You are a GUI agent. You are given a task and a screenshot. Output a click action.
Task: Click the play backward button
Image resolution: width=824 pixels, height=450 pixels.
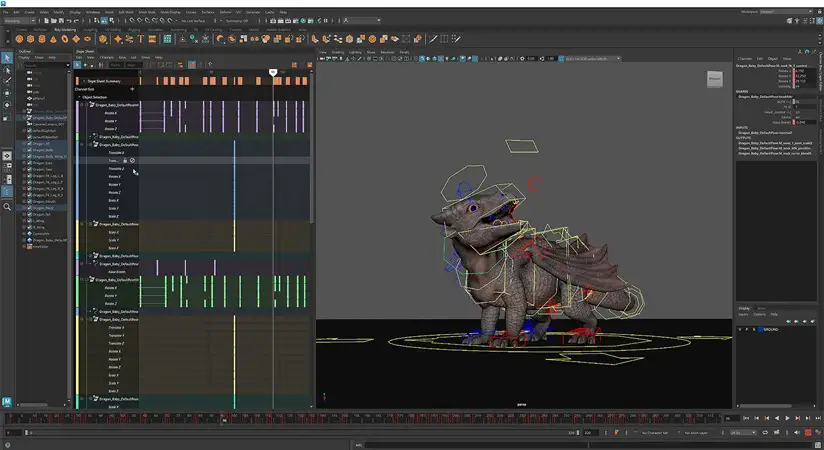777,418
